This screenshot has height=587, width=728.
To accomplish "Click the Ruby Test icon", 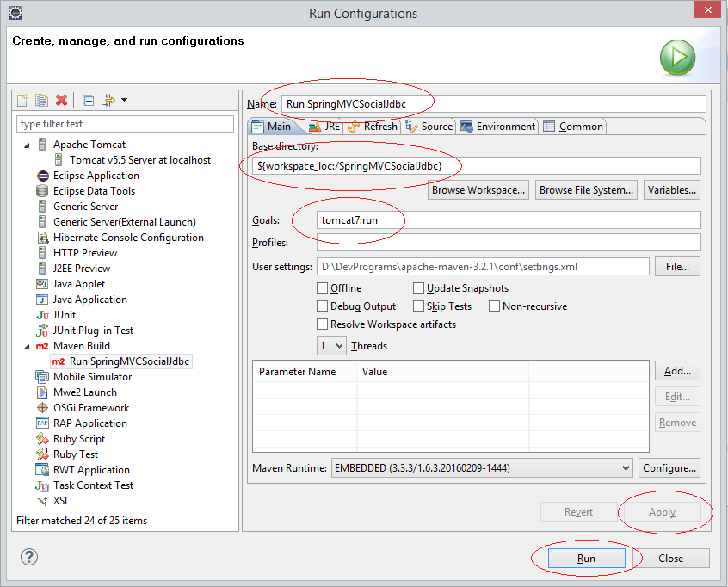I will 42,454.
